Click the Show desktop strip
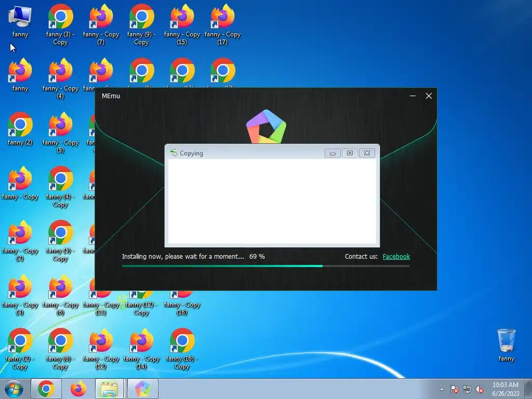Screen dimensions: 532x399 pos(528,389)
